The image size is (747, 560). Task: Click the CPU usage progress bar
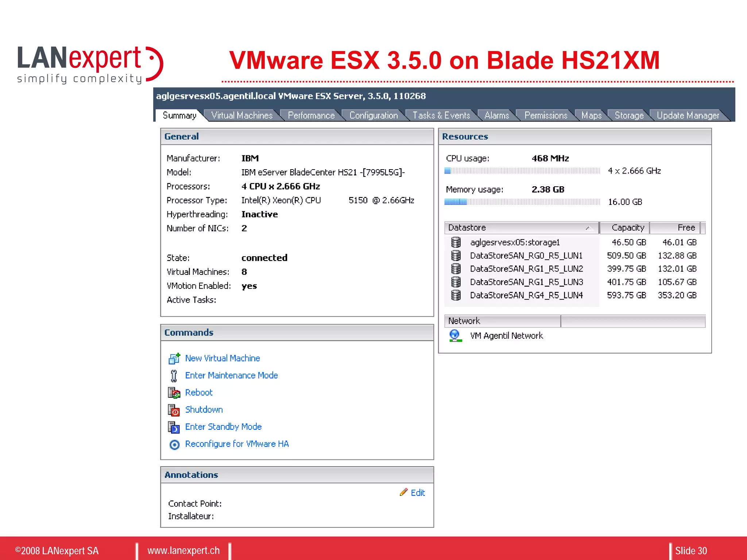(x=522, y=171)
